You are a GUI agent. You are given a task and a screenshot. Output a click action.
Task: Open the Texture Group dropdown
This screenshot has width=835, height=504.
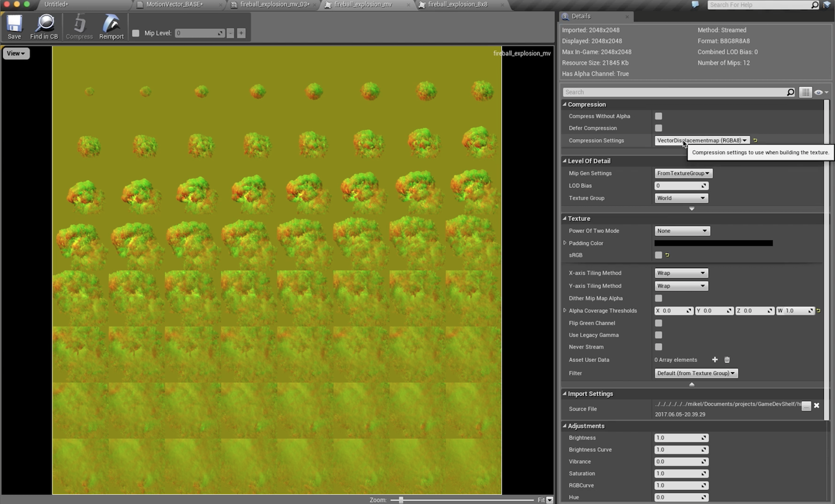(x=681, y=197)
